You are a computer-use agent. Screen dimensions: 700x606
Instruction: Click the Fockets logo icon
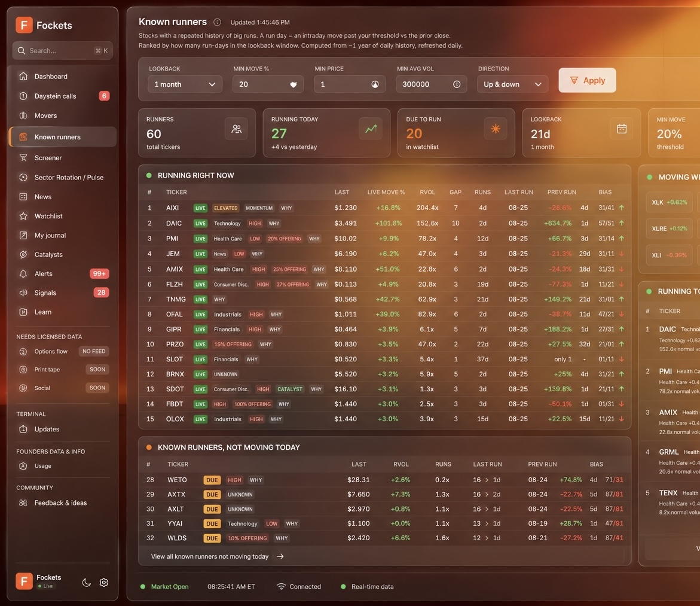coord(24,25)
